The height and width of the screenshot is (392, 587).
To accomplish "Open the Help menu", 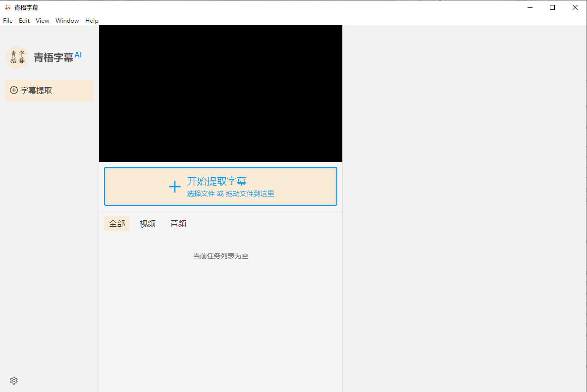I will pos(92,20).
